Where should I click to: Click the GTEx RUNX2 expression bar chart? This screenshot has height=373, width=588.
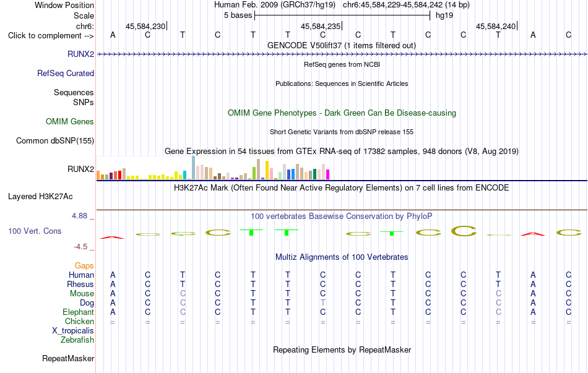point(213,168)
